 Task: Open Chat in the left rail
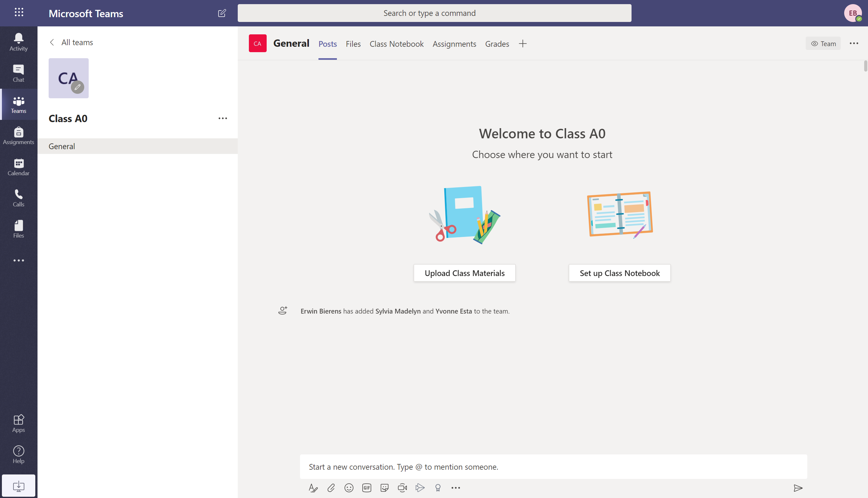click(18, 73)
